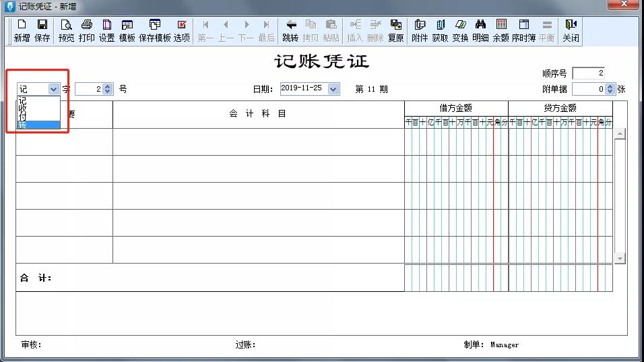
Task: Click the 附单据 number field
Action: point(589,89)
